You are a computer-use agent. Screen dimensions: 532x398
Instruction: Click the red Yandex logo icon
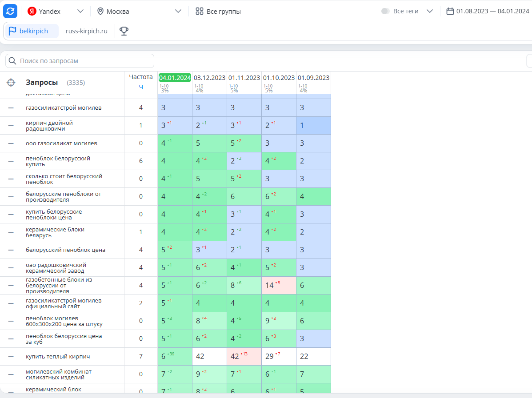coord(32,11)
